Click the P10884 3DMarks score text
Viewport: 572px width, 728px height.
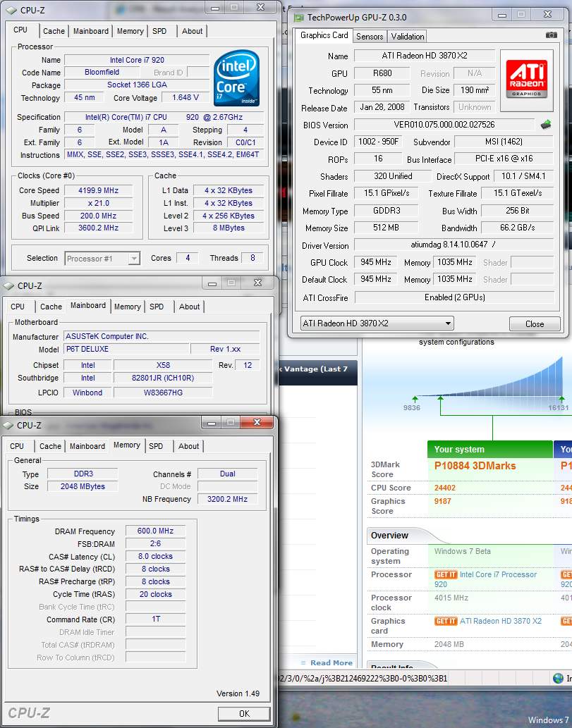[x=475, y=466]
